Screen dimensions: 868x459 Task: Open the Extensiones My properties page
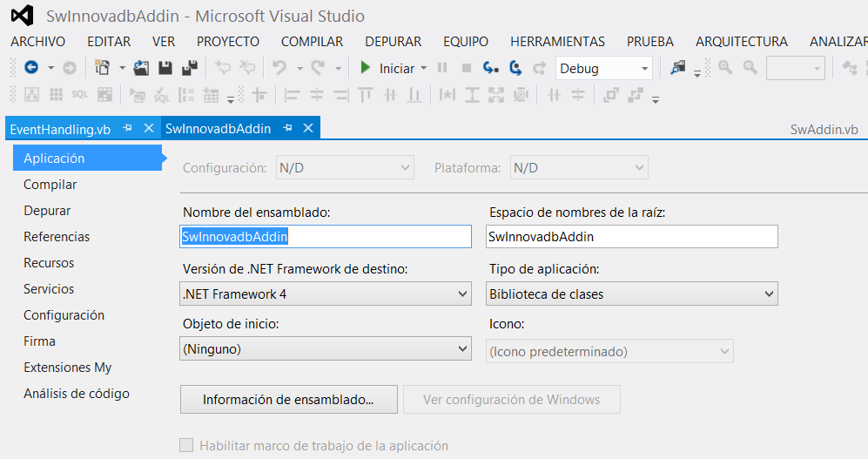[68, 367]
